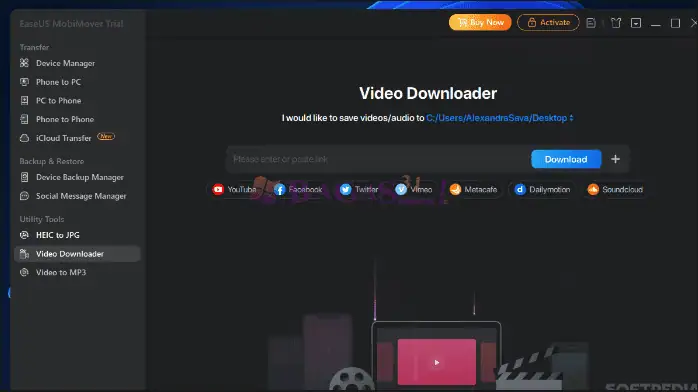The image size is (698, 392).
Task: Open HEIC to JPG tool
Action: pos(57,235)
